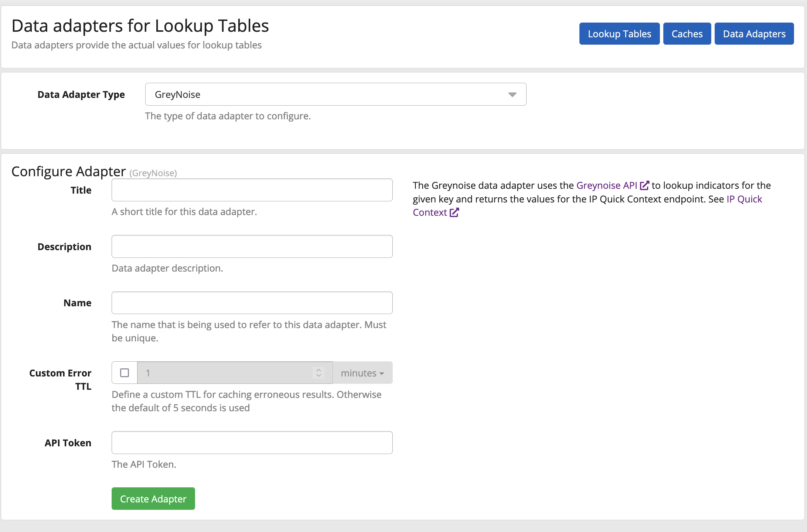This screenshot has height=532, width=807.
Task: Focus the Title input field
Action: pyautogui.click(x=252, y=190)
